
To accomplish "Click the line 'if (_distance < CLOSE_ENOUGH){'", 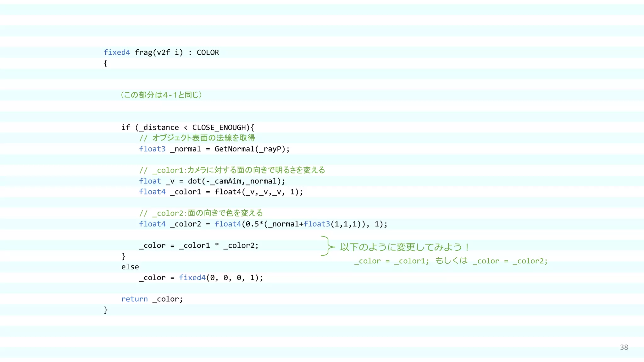I will tap(188, 127).
